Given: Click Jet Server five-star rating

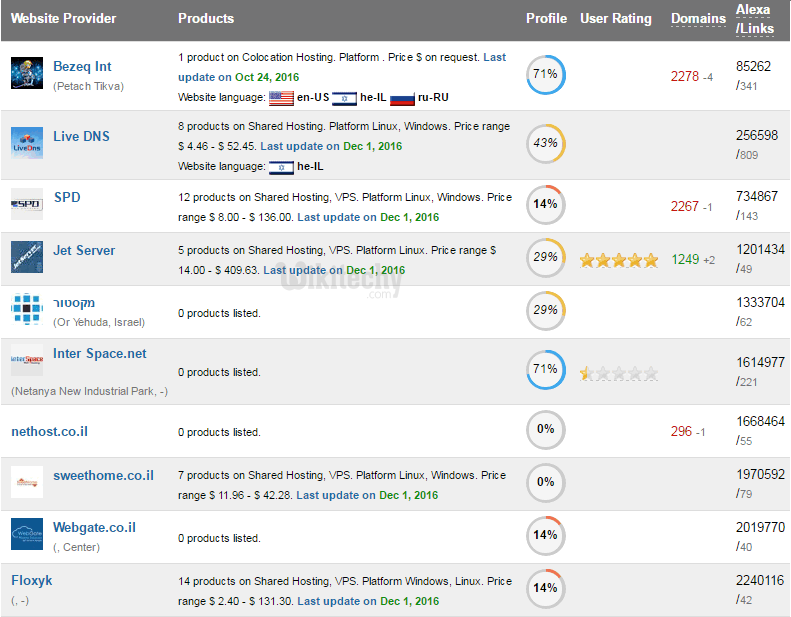Looking at the screenshot, I should [619, 260].
